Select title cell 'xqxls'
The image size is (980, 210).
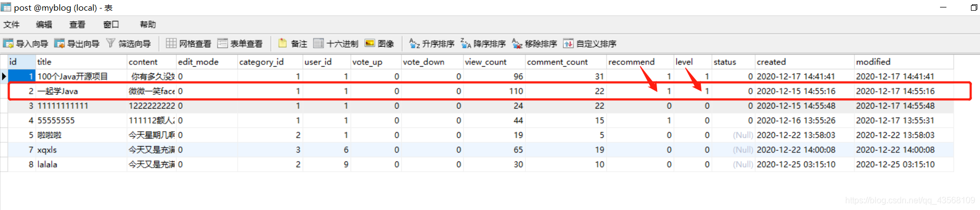(82, 150)
